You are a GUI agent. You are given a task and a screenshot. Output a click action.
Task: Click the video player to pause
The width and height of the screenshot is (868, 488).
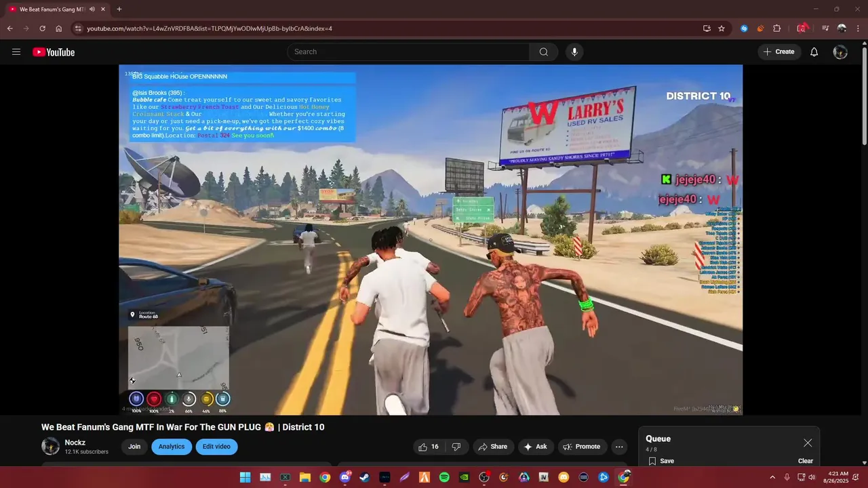431,240
